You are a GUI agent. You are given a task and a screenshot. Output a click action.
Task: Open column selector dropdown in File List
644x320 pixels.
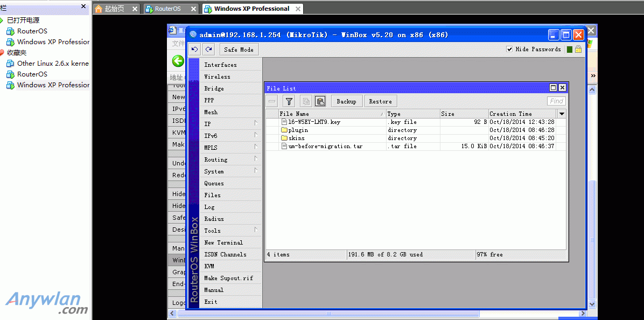(x=562, y=114)
